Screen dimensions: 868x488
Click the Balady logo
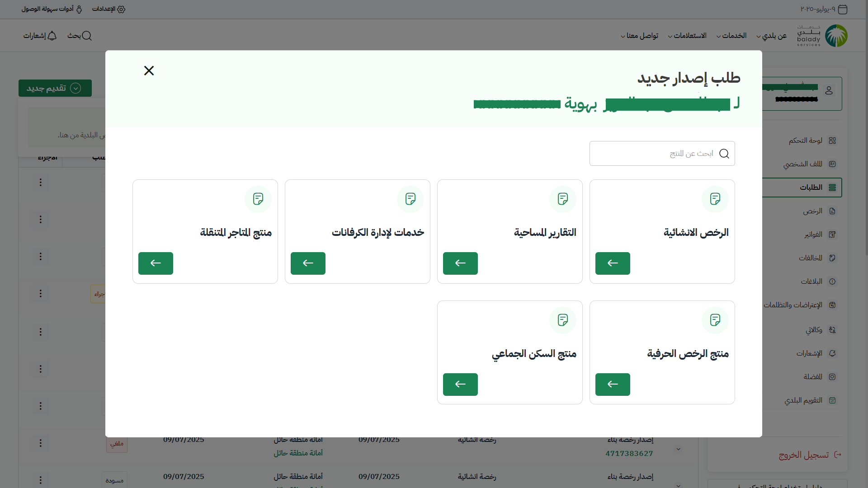[x=835, y=36]
